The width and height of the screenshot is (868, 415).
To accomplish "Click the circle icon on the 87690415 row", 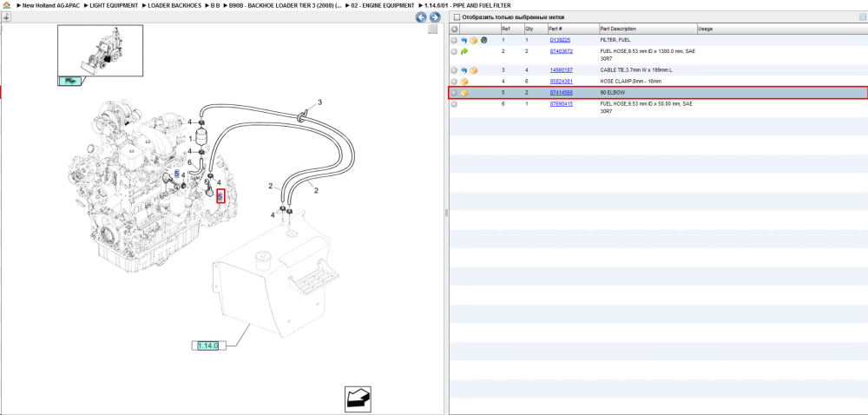I will point(454,104).
